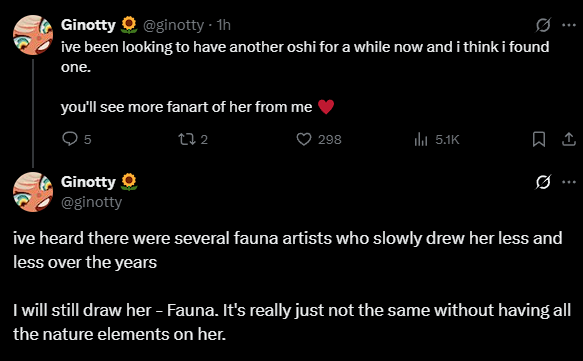
Task: Click the Grok icon on second tweet
Action: coord(543,182)
